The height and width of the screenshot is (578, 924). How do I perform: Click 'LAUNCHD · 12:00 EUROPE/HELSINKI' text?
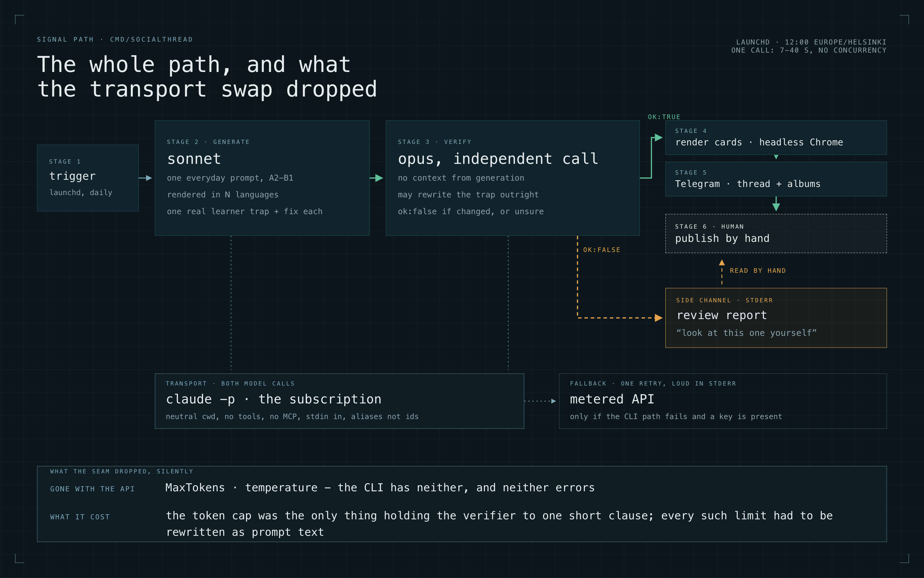click(x=811, y=42)
